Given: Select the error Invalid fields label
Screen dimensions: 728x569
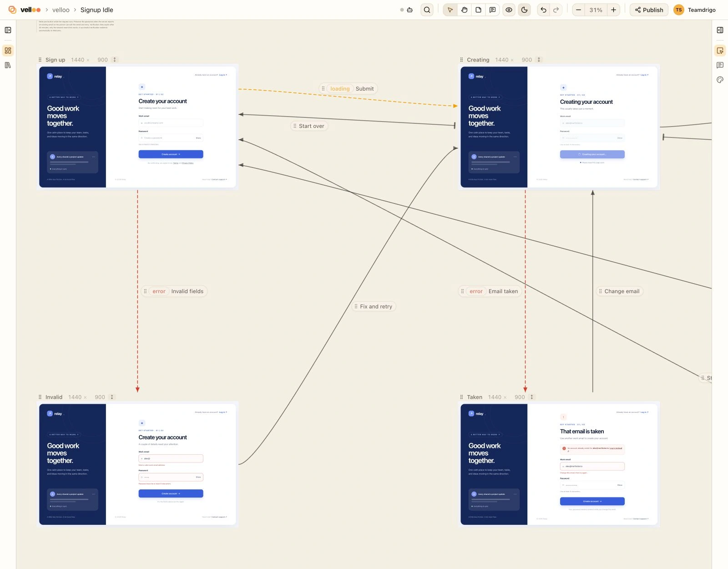Looking at the screenshot, I should pos(174,291).
